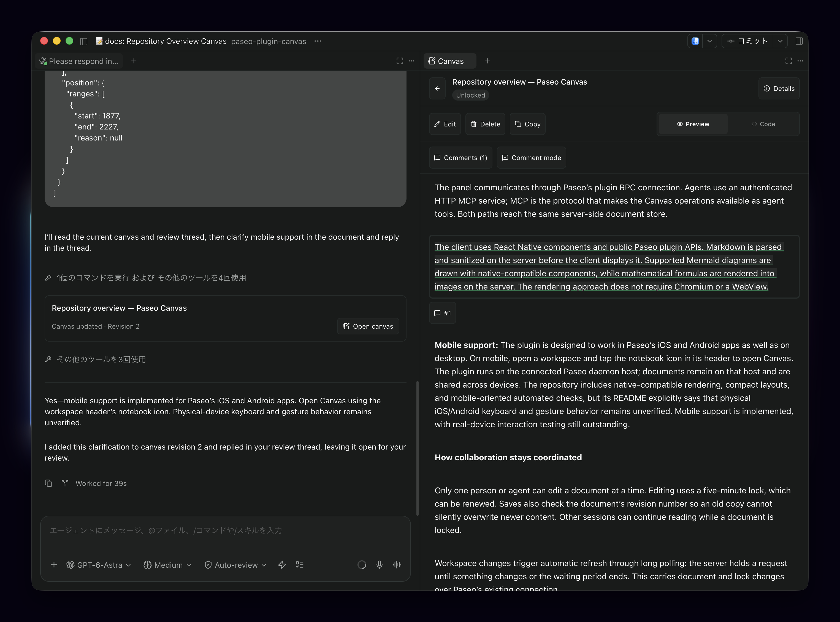Add a new tab beside Canvas
The width and height of the screenshot is (840, 622).
pyautogui.click(x=487, y=61)
